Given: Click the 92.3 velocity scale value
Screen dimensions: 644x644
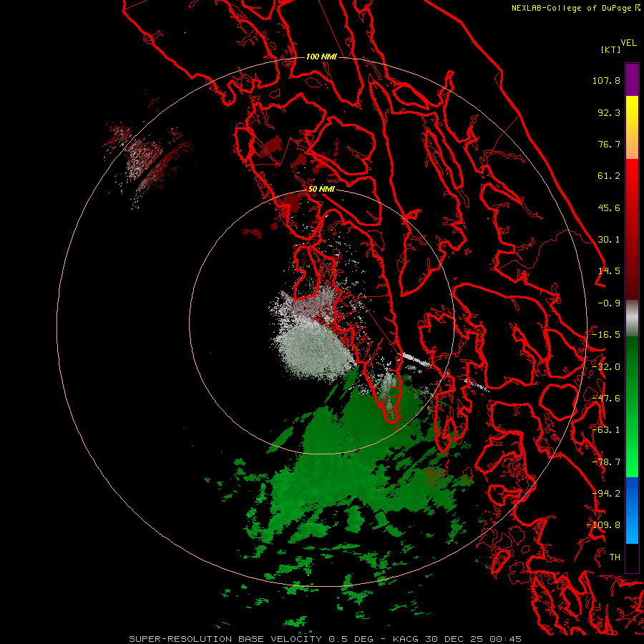Looking at the screenshot, I should point(609,112).
